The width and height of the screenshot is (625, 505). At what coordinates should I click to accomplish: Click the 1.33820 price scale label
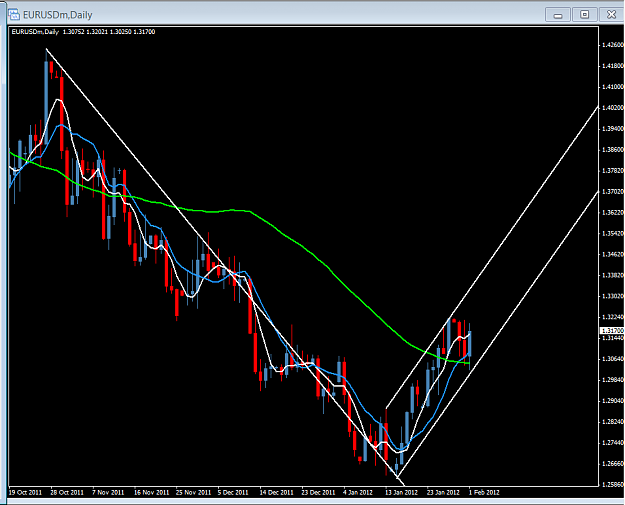coord(613,275)
